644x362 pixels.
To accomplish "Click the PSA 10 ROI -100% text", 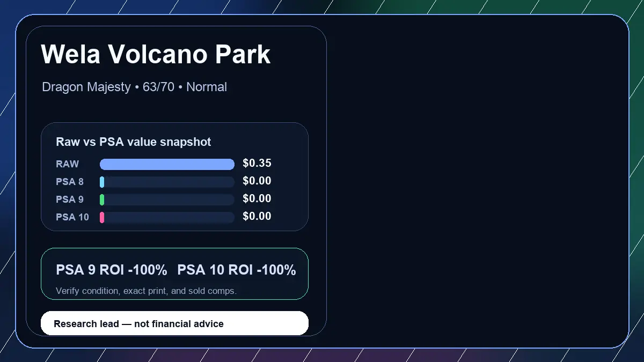I will [237, 270].
